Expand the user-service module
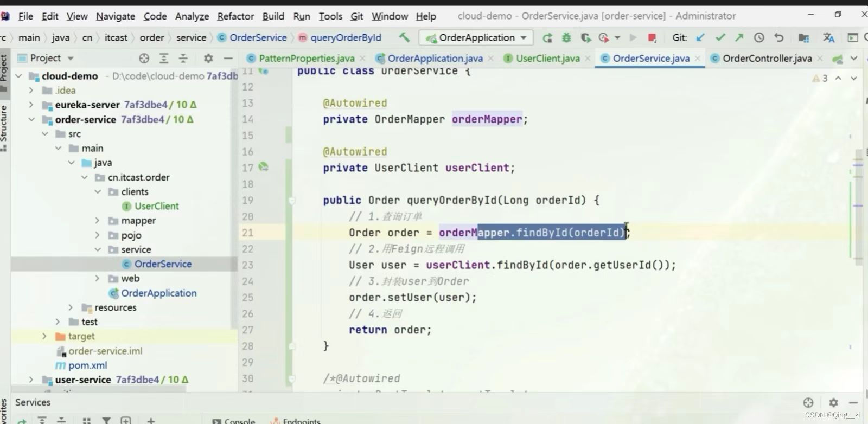This screenshot has width=868, height=424. (x=31, y=380)
